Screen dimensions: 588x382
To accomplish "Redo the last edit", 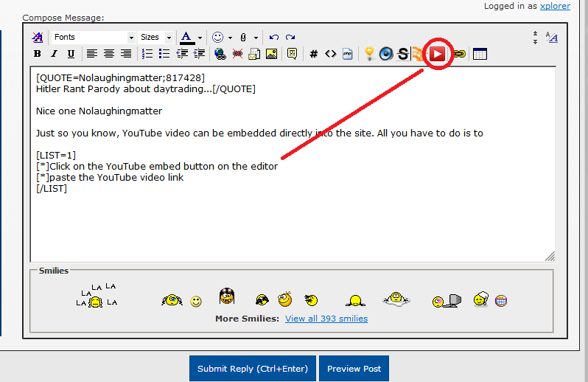I will (290, 37).
